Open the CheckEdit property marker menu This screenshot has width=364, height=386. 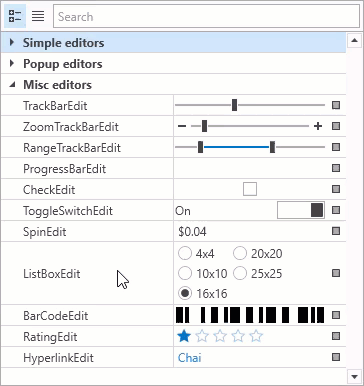pos(336,189)
